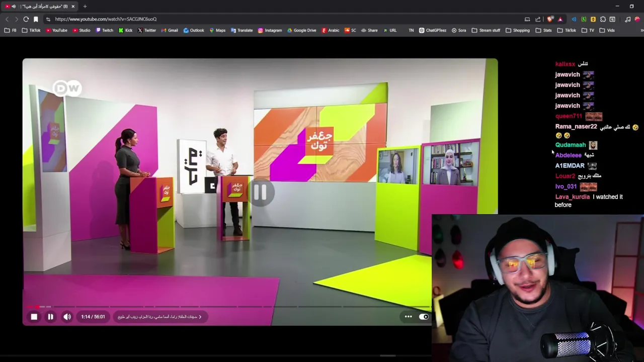The image size is (644, 362).
Task: Open the URL bookmark
Action: (x=389, y=30)
